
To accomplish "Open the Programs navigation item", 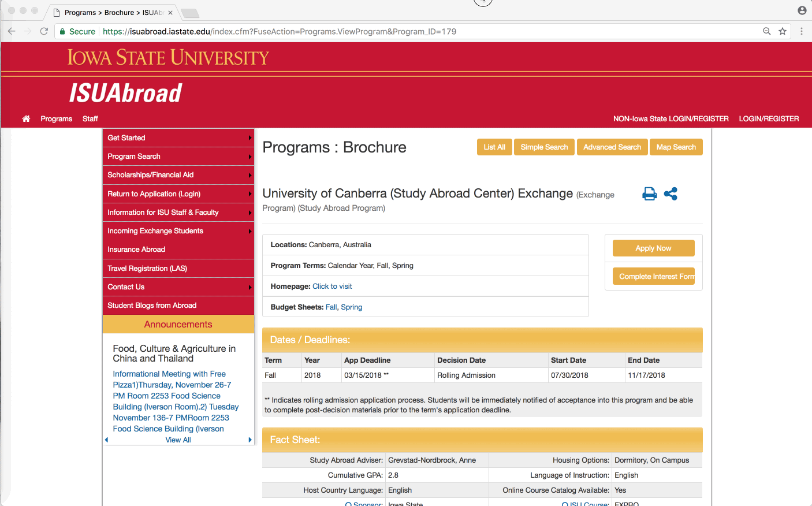I will click(x=57, y=119).
